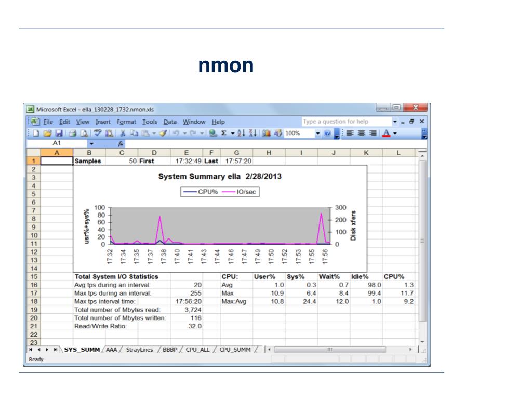Image resolution: width=532 pixels, height=399 pixels.
Task: Open the Tools menu
Action: click(x=150, y=122)
